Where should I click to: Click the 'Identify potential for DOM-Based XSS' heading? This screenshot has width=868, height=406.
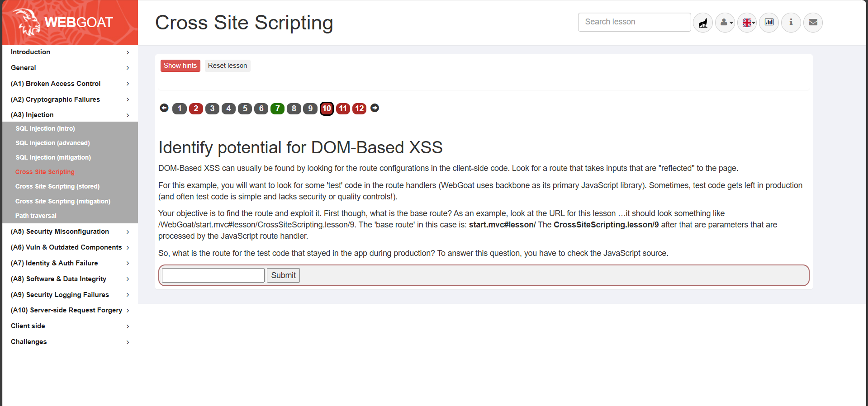coord(300,147)
